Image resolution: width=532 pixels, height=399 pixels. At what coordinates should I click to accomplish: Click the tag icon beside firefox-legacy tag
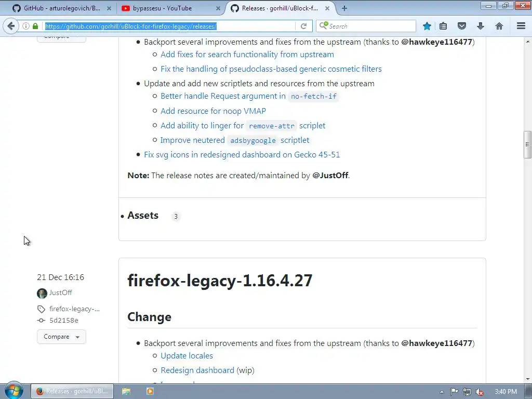tap(42, 309)
